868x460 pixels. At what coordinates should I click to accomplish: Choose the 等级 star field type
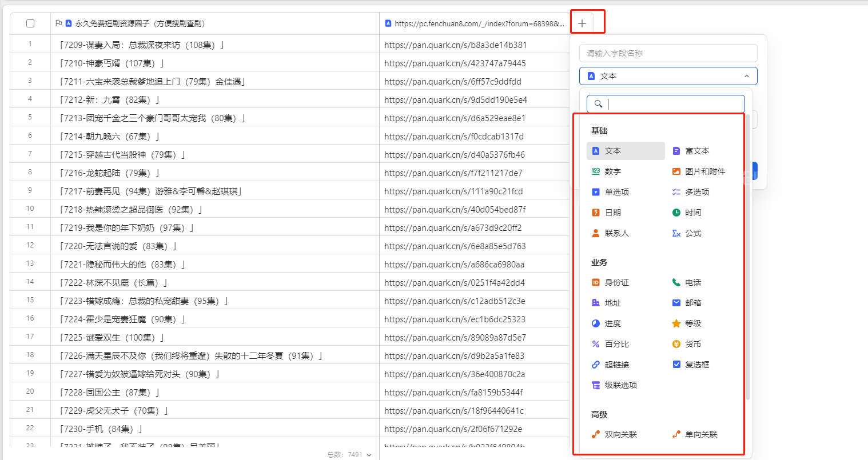[x=687, y=323]
